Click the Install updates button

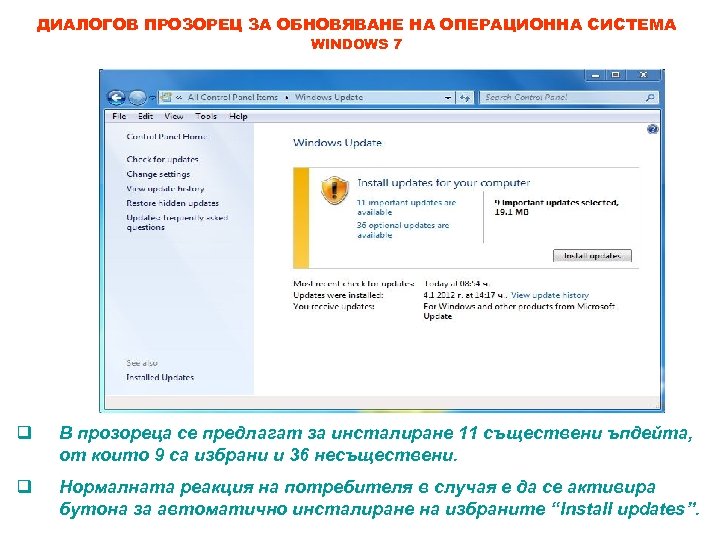coord(592,256)
